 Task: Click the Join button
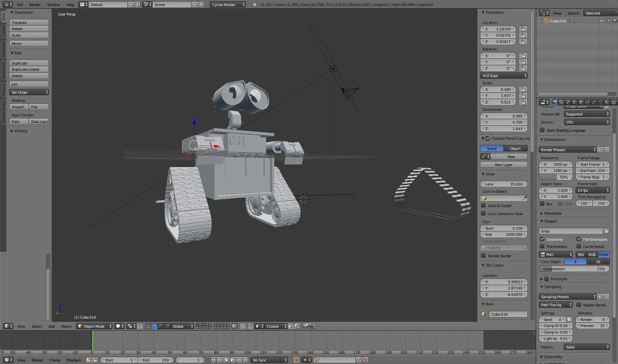point(29,84)
